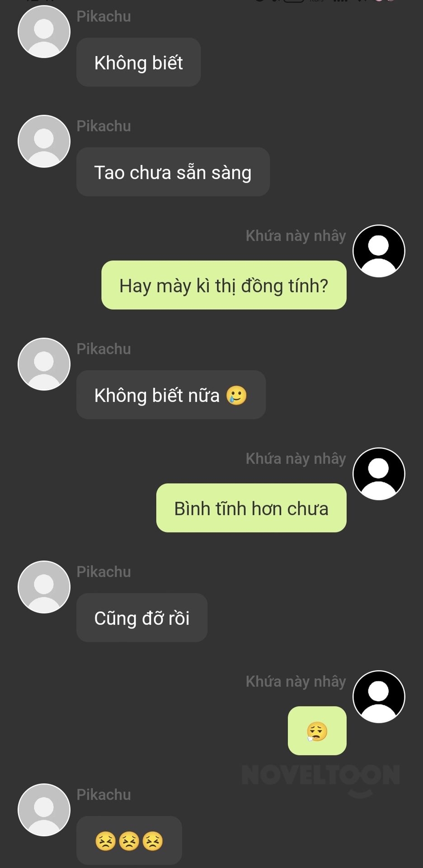Select the green 'Hay mày kì thị đồng tính?' bubble
The height and width of the screenshot is (868, 423).
tap(224, 285)
